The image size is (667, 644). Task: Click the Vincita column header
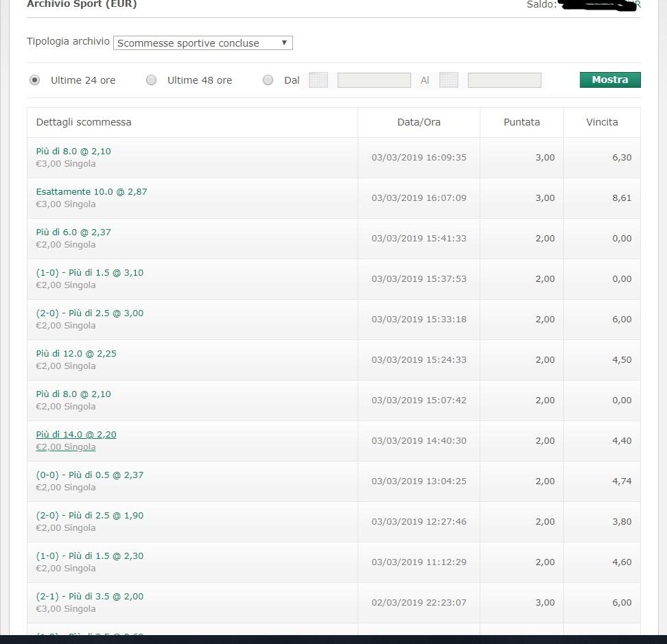(602, 123)
